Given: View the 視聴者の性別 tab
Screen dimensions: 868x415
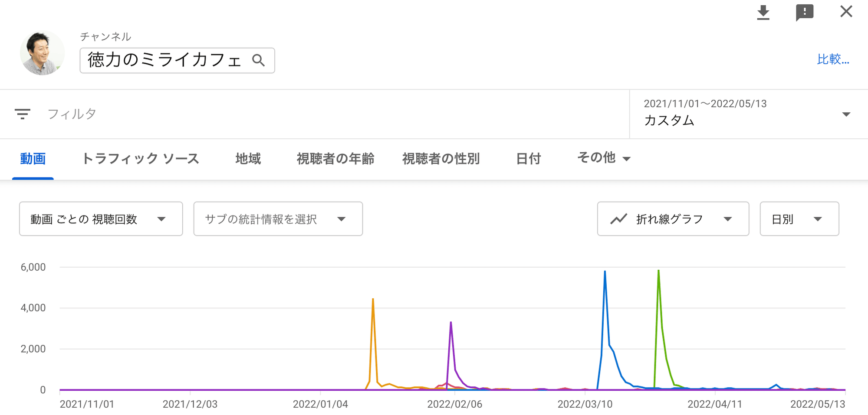Looking at the screenshot, I should pyautogui.click(x=441, y=159).
